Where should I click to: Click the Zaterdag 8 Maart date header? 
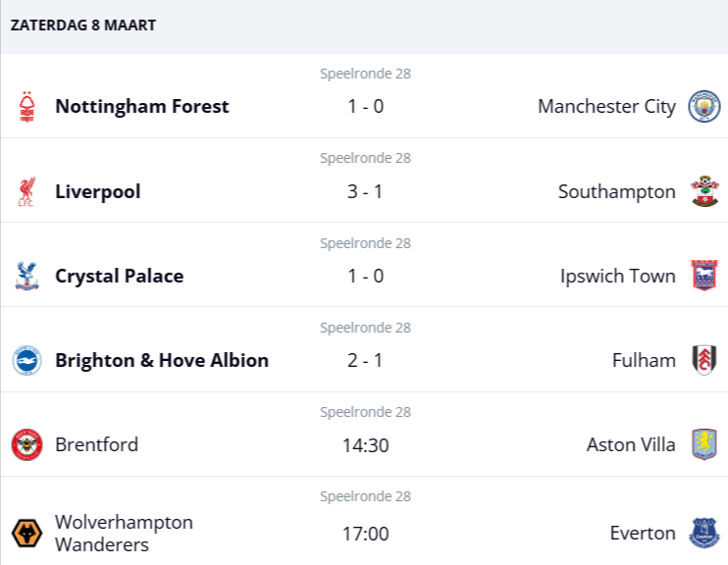(x=83, y=26)
